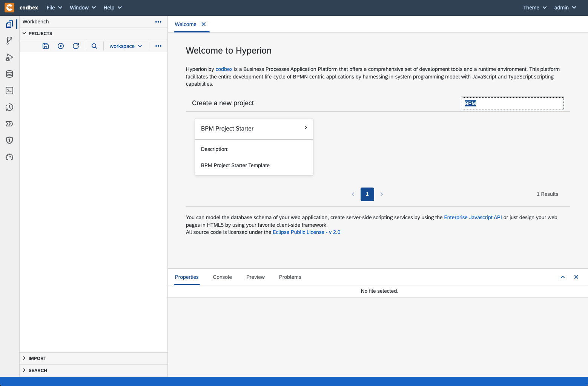Open projects toolbar more options
Image resolution: width=588 pixels, height=386 pixels.
pos(158,46)
